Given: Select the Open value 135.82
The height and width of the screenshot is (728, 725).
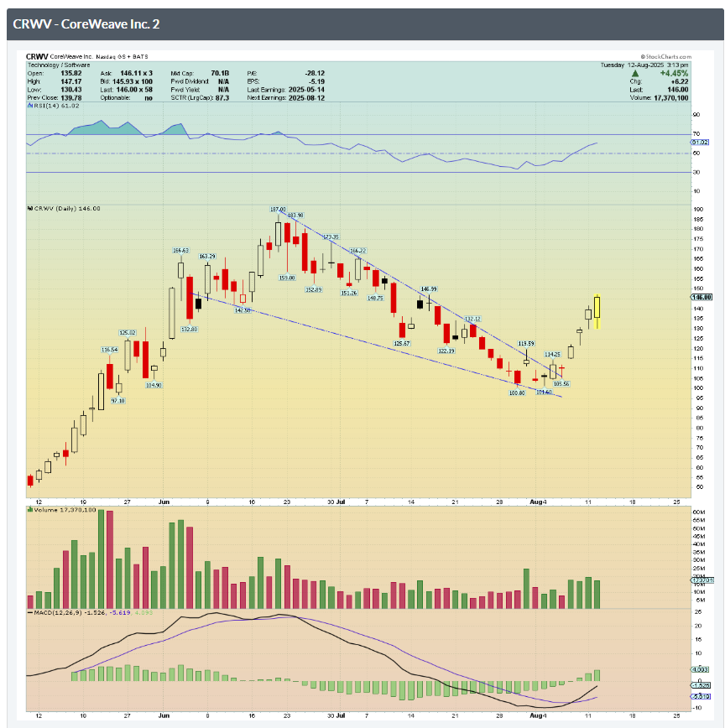Looking at the screenshot, I should (x=71, y=73).
